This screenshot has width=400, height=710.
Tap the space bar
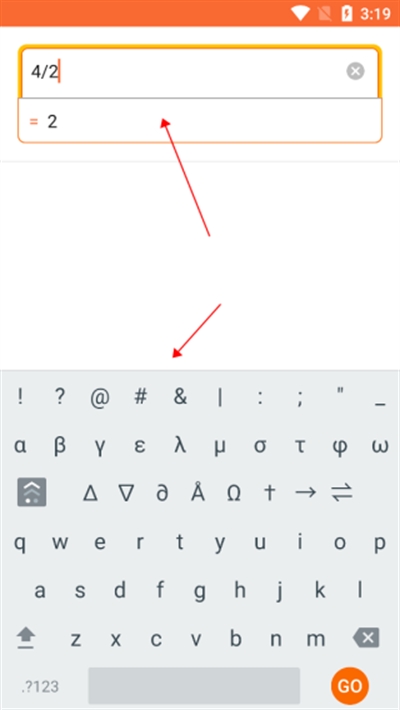(x=194, y=686)
